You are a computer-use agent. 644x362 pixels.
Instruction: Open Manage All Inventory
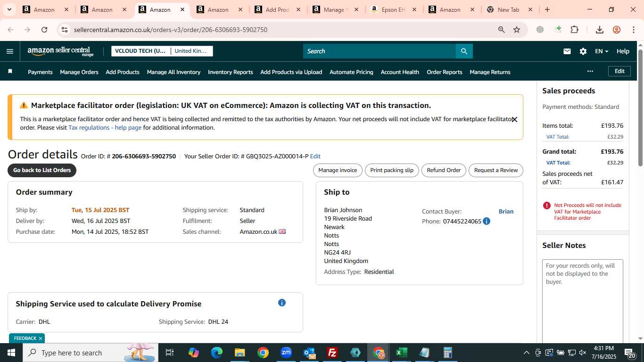173,72
